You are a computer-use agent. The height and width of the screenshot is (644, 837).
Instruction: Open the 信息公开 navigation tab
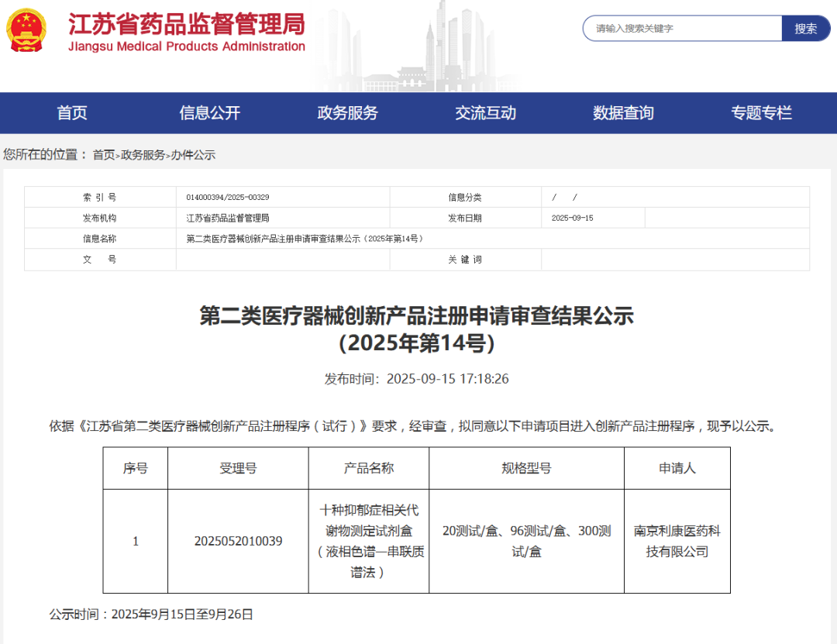[210, 113]
